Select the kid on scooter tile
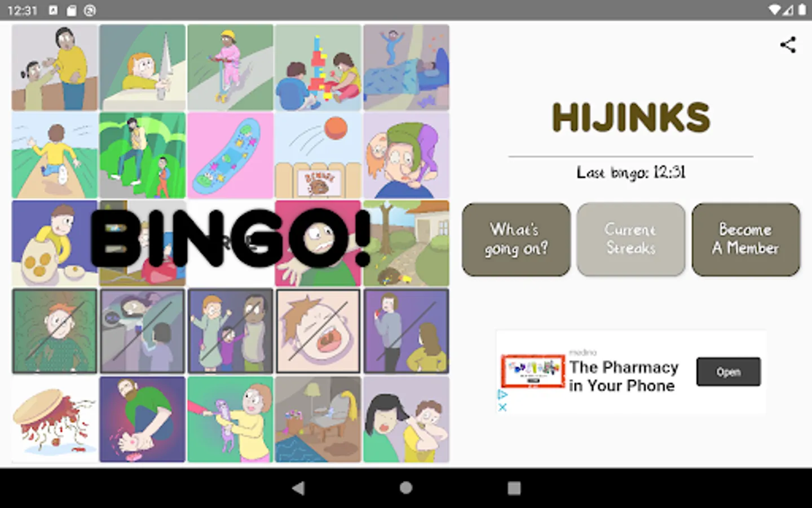Screen dimensions: 812x508 click(230, 67)
